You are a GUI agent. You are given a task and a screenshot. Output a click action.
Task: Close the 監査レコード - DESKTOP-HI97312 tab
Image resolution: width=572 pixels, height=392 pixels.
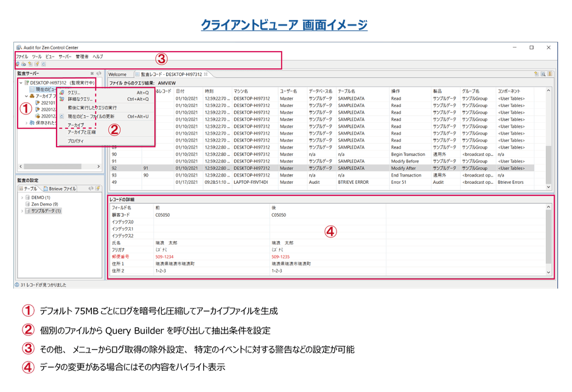206,74
